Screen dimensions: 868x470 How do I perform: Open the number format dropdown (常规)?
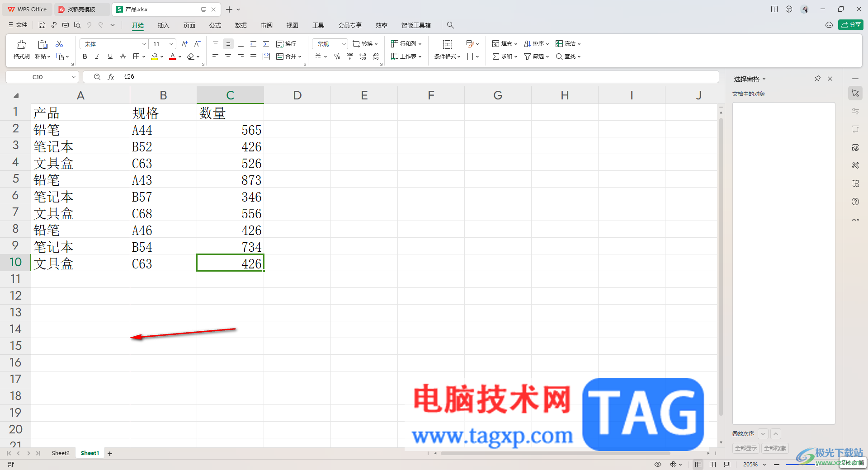pos(344,44)
